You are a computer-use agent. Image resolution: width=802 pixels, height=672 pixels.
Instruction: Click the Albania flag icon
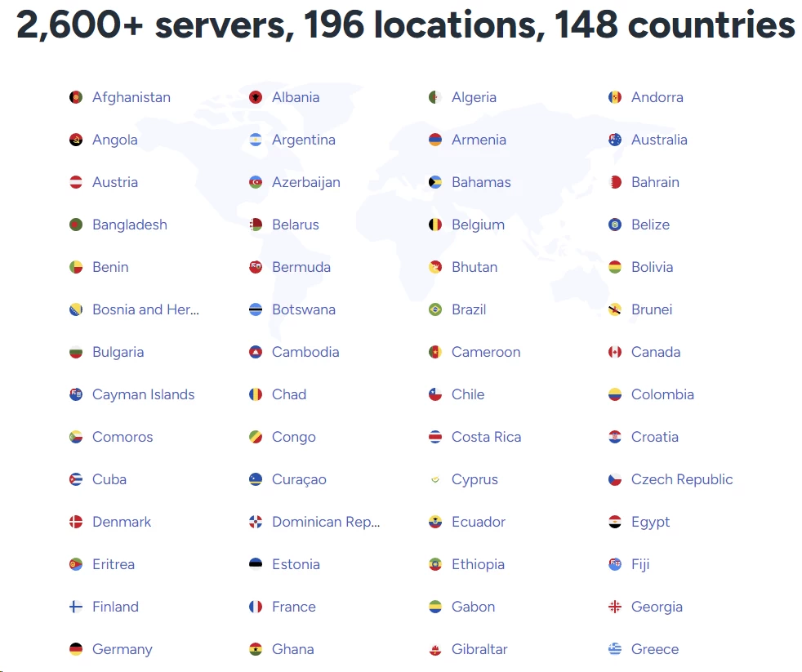(256, 97)
